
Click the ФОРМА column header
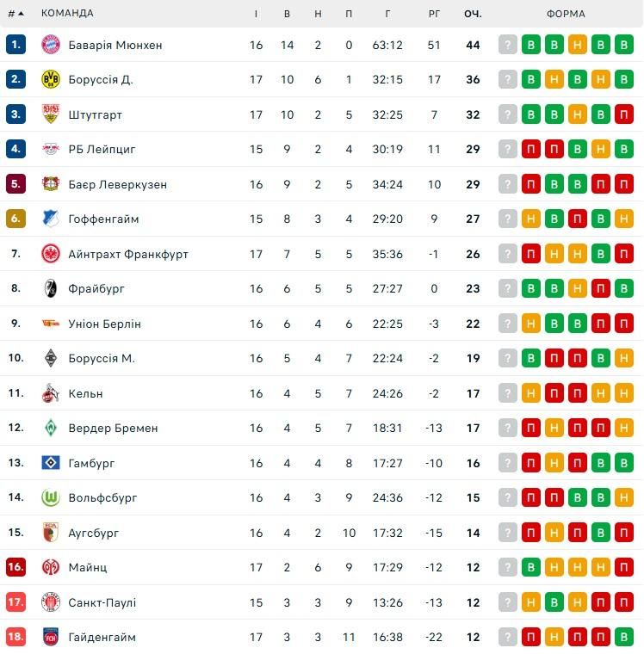(566, 14)
